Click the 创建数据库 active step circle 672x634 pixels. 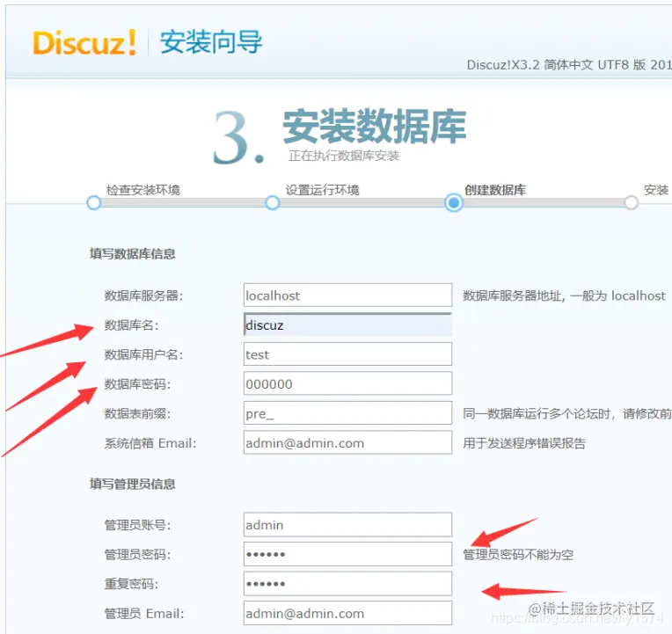pyautogui.click(x=454, y=202)
